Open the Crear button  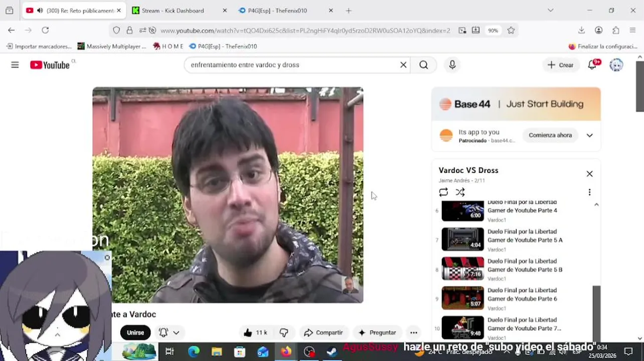[x=561, y=65]
